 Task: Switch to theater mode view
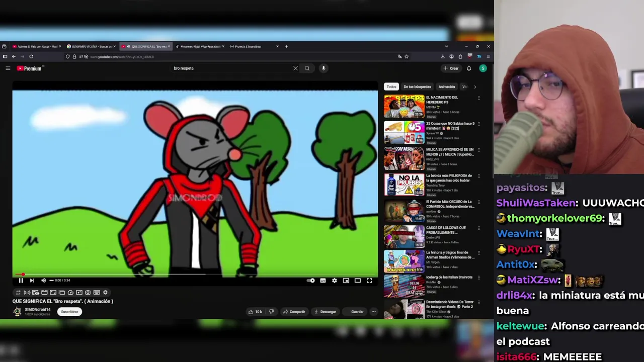(x=358, y=281)
